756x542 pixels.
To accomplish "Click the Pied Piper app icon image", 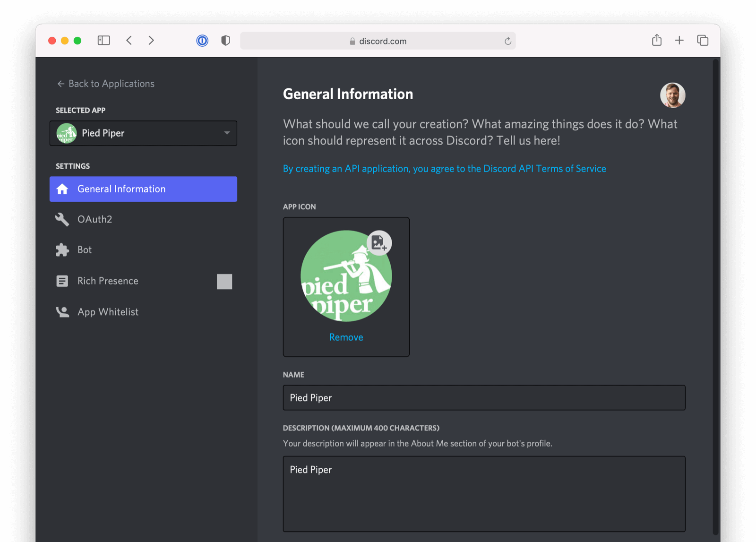I will click(346, 276).
